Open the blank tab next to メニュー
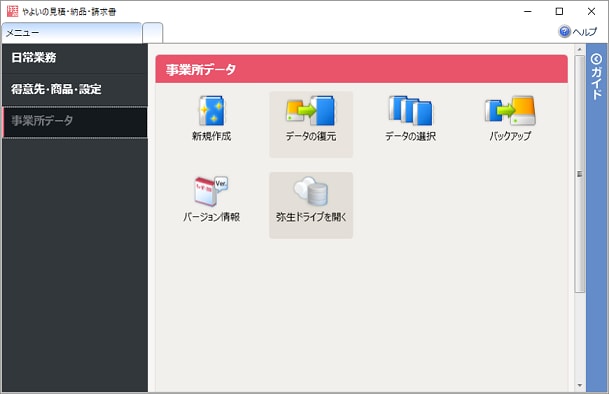This screenshot has width=609, height=394. pos(153,33)
